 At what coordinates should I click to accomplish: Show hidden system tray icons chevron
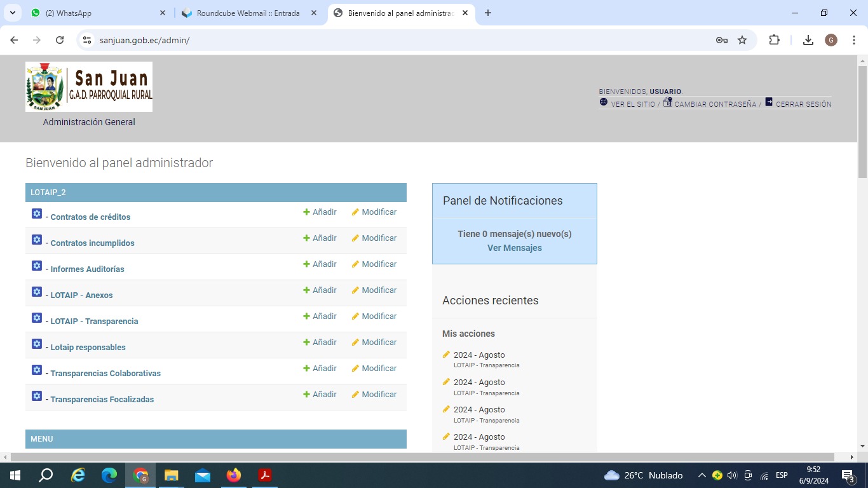point(702,475)
